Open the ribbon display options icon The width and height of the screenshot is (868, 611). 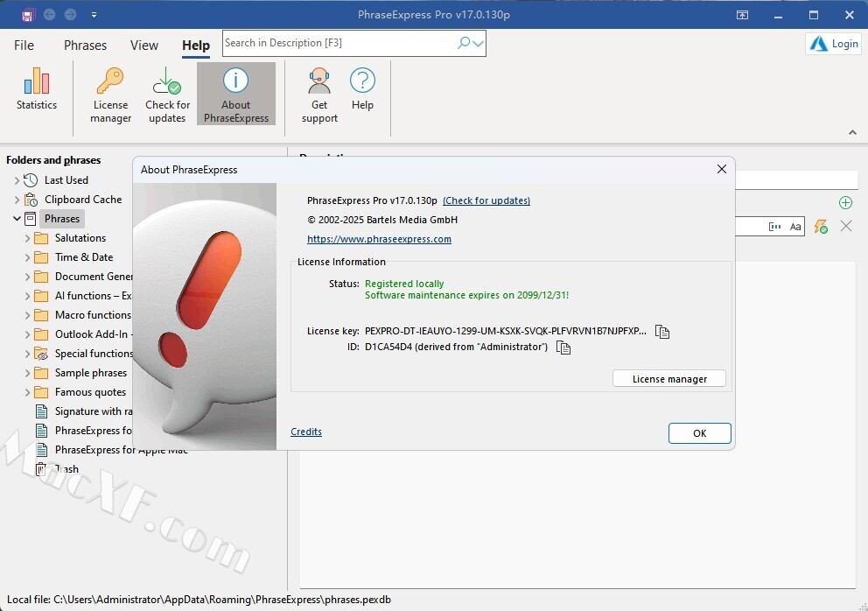pos(742,15)
